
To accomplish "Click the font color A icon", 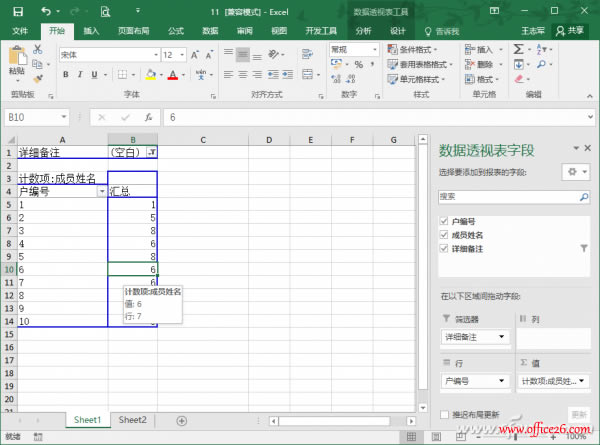I will pyautogui.click(x=172, y=74).
